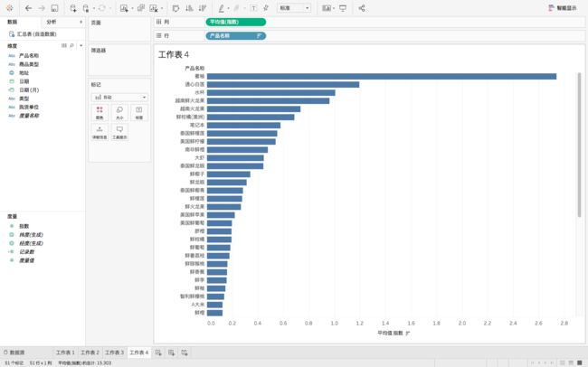Viewport: 588px width, 367px height.
Task: Click the blue 产品名称 pill on rows
Action: pyautogui.click(x=236, y=36)
